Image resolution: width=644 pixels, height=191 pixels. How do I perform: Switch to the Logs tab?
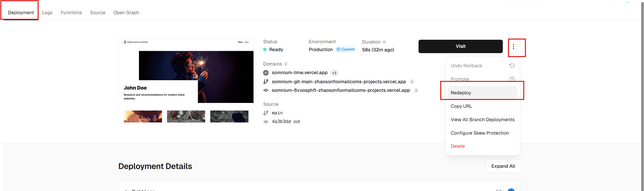pos(47,13)
